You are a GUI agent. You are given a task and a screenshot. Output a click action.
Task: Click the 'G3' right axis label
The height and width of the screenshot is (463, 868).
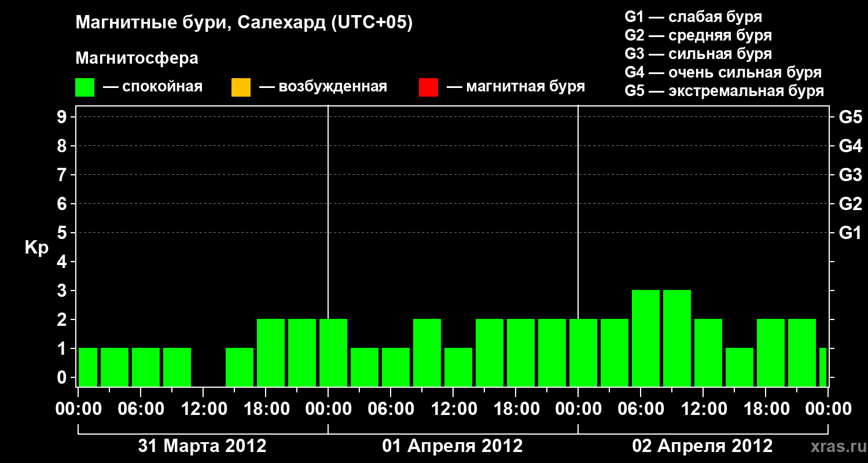850,175
